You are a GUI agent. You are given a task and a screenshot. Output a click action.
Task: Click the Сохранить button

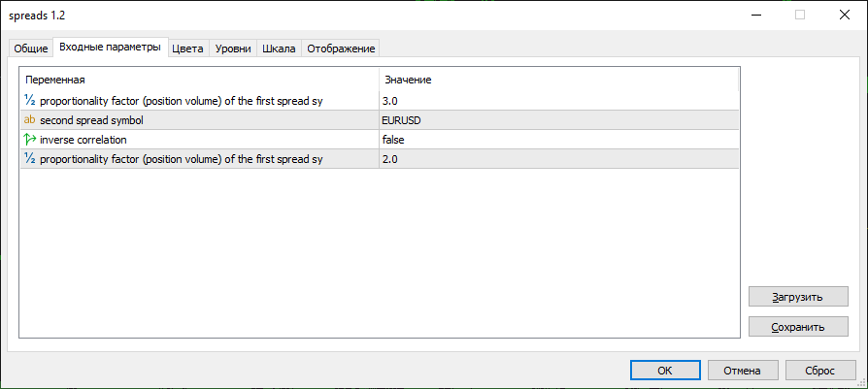coord(798,327)
